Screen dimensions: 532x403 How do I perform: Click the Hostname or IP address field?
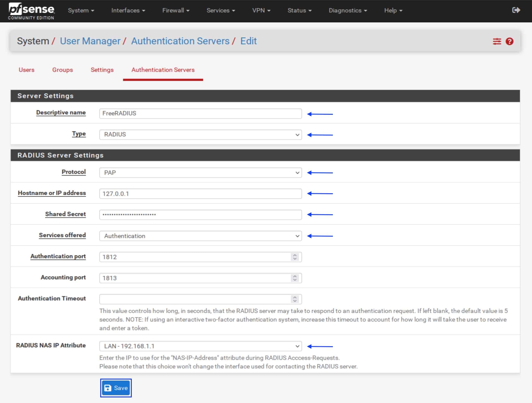tap(200, 194)
